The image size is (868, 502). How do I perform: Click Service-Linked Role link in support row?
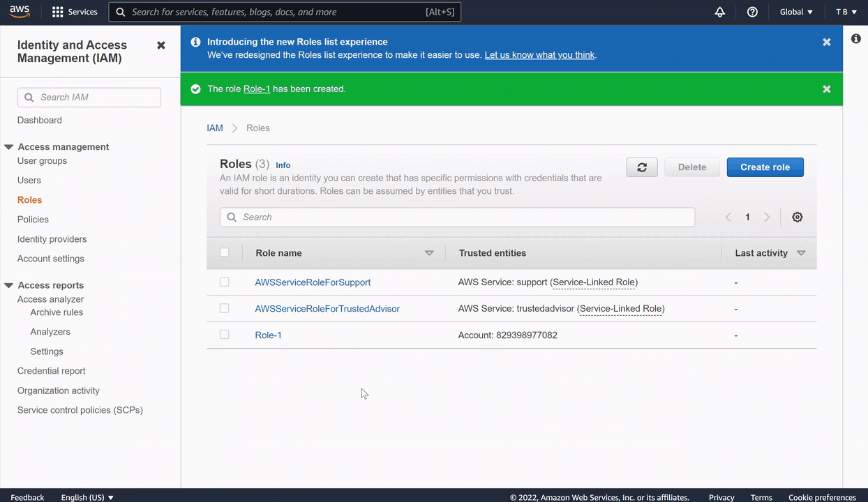594,282
